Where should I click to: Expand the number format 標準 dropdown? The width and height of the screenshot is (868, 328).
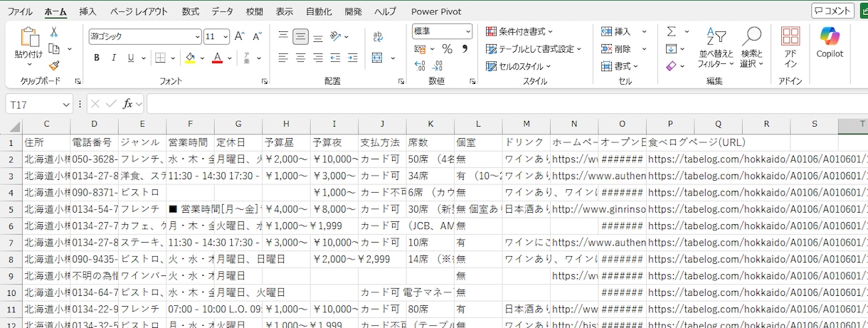[x=442, y=31]
